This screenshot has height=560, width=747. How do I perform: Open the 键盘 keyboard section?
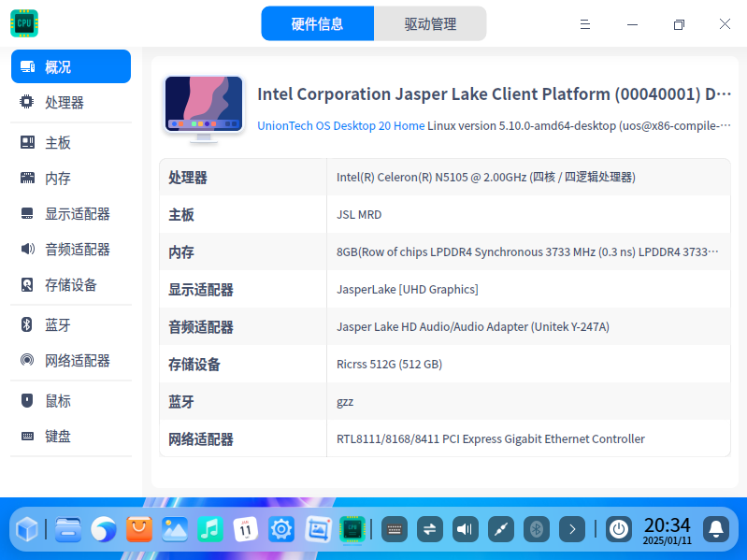[71, 437]
